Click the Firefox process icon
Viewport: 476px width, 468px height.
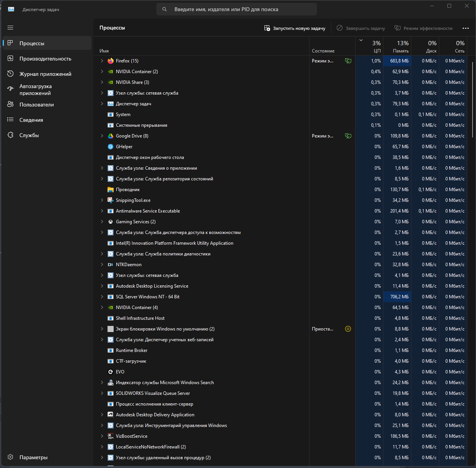[x=111, y=61]
